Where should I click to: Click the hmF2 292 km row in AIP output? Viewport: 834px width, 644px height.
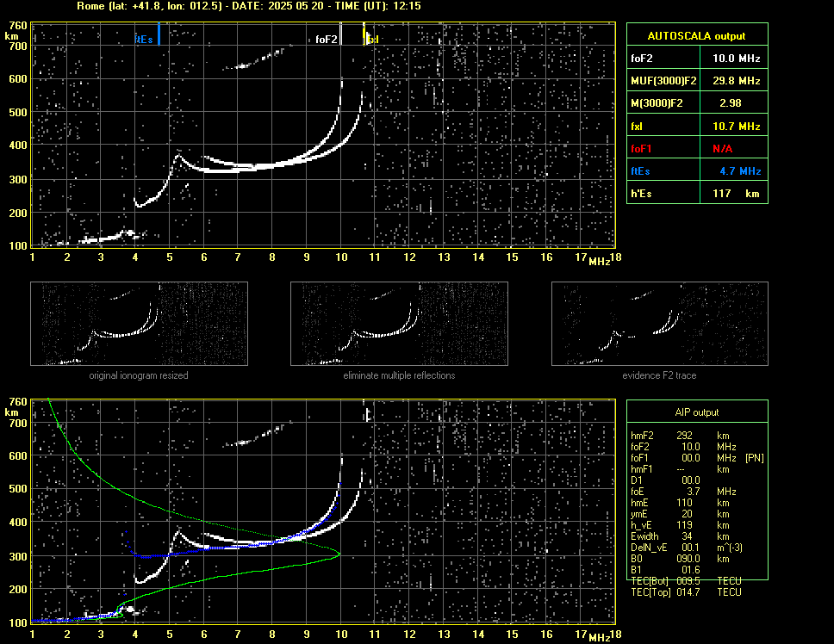pos(680,436)
